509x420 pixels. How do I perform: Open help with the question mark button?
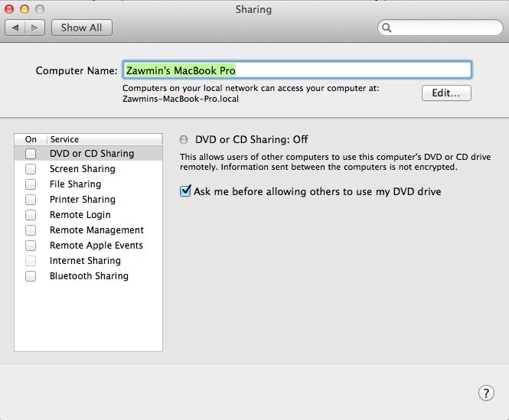pyautogui.click(x=486, y=393)
